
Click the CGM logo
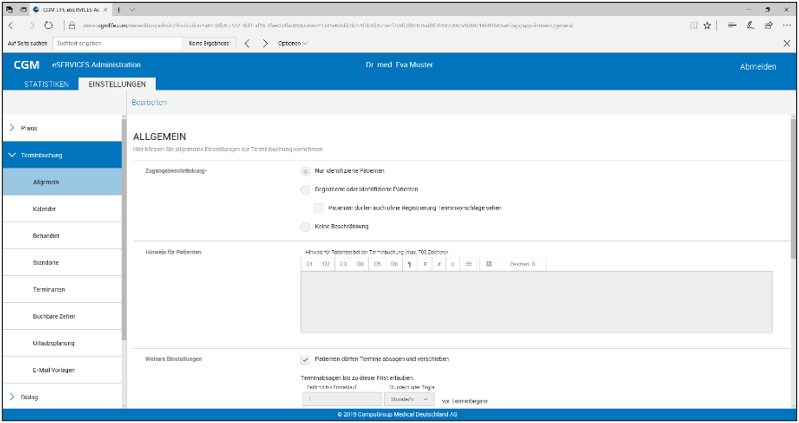pos(26,65)
